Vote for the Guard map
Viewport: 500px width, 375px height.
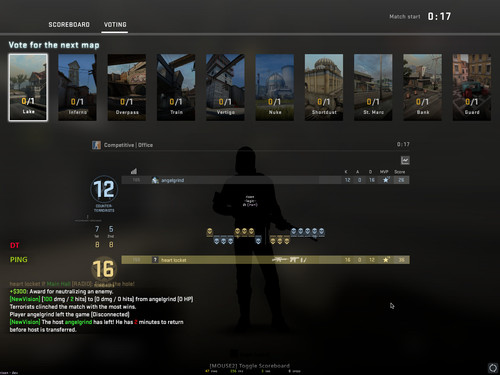tap(472, 87)
